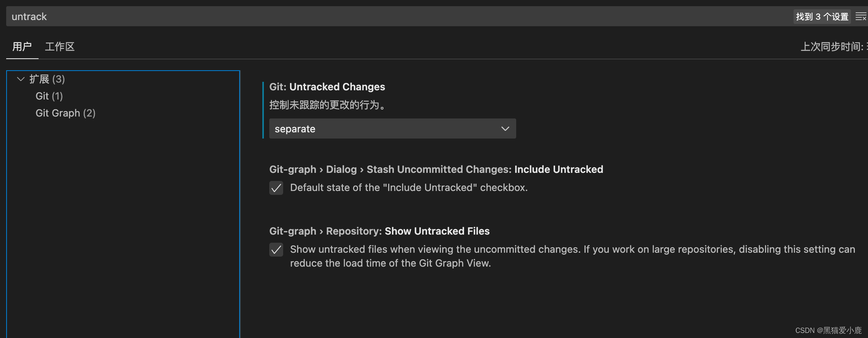The width and height of the screenshot is (868, 338).
Task: Click the 找到 3 个设置 count badge
Action: click(822, 16)
